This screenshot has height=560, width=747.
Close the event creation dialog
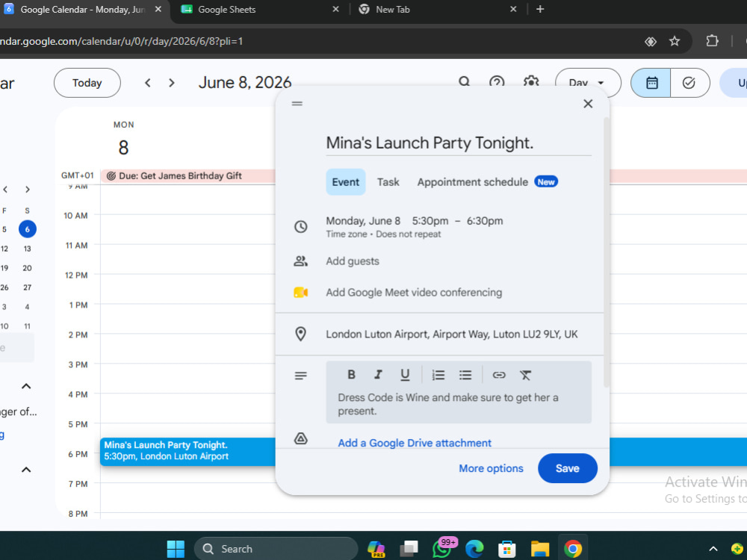coord(588,104)
